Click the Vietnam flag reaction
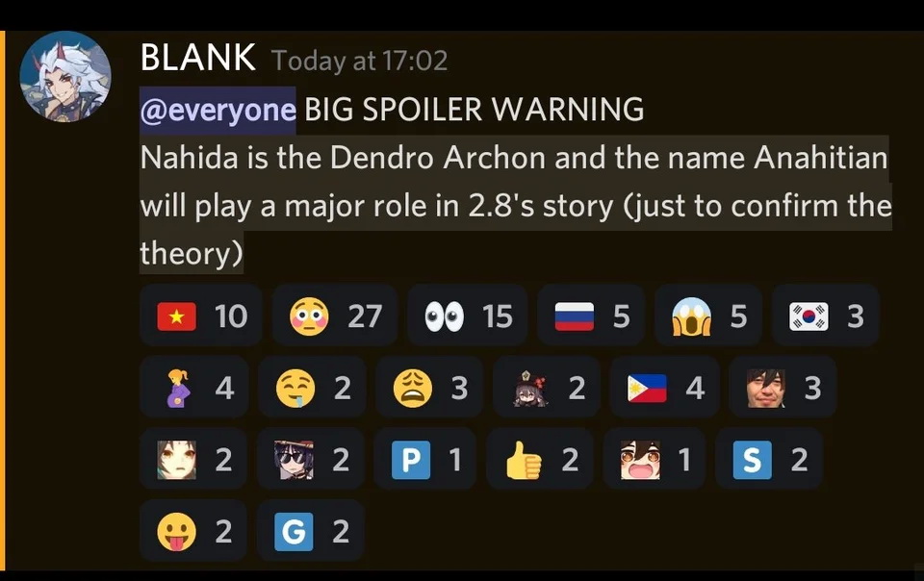Screen dimensions: 924x581 coord(201,316)
